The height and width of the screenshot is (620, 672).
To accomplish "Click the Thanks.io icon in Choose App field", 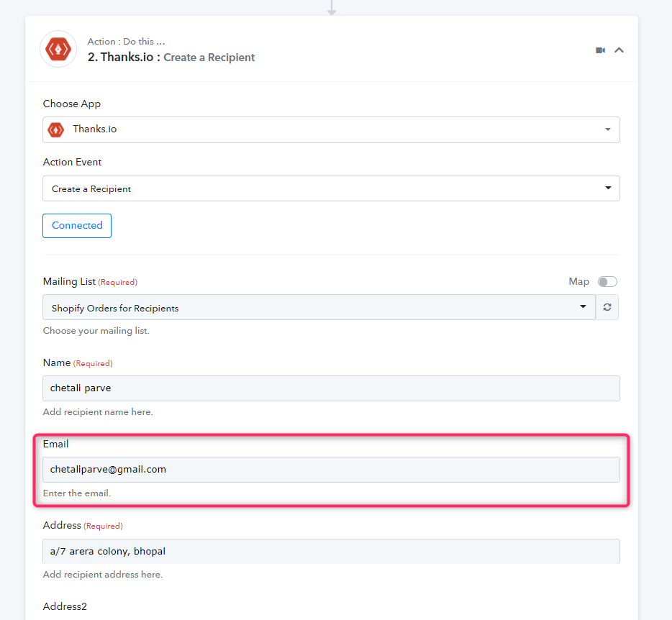I will coord(55,129).
